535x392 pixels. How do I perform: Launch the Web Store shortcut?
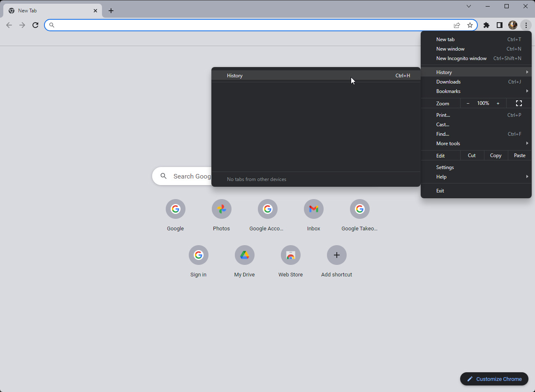[x=290, y=255]
